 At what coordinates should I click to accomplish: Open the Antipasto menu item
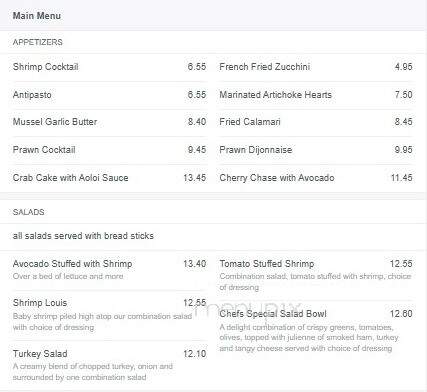click(32, 95)
